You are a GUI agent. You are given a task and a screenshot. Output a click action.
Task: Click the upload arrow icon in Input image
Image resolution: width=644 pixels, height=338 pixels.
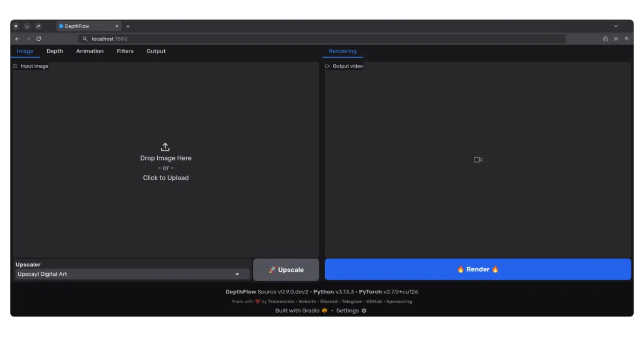click(x=165, y=147)
